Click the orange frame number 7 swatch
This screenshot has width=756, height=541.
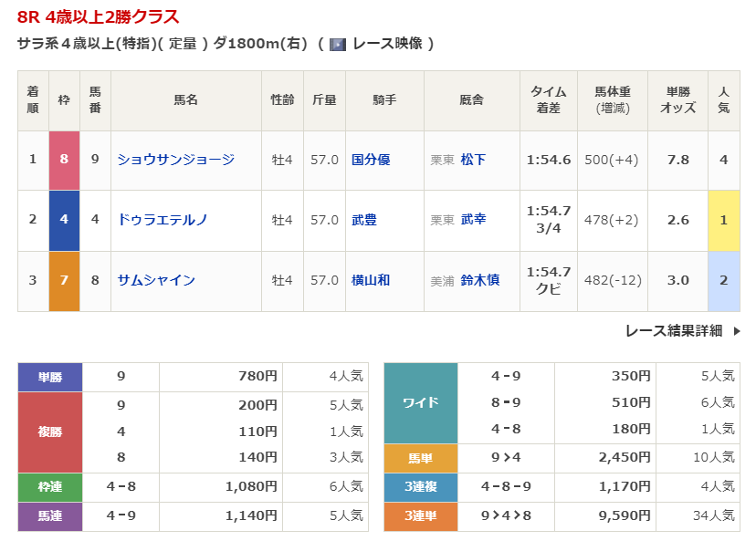pyautogui.click(x=64, y=280)
